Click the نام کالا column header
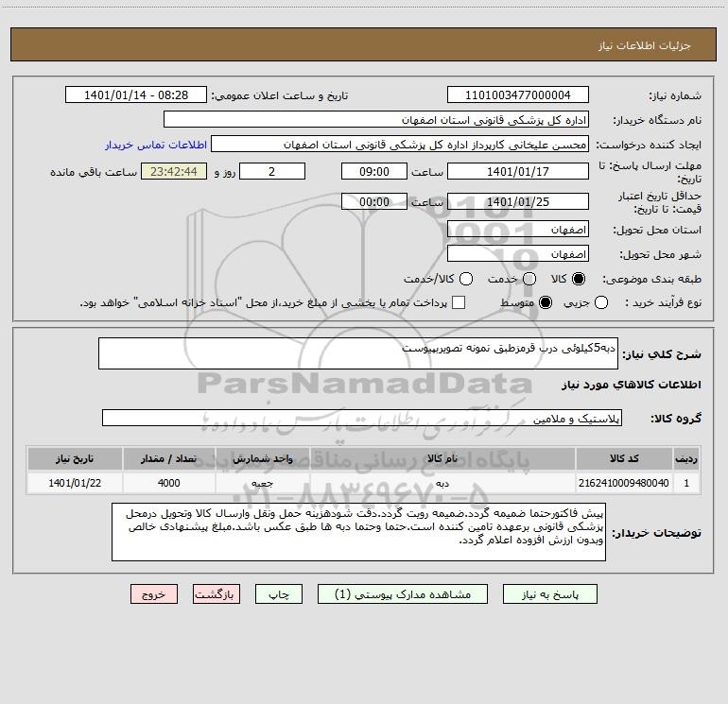The height and width of the screenshot is (704, 728). [442, 458]
